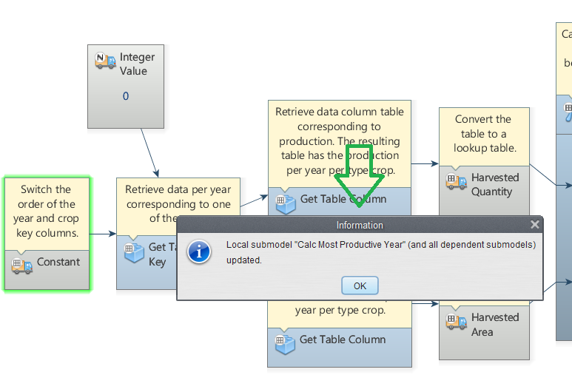Select the 0 value in Integer Value node
This screenshot has height=392, width=572.
click(126, 96)
